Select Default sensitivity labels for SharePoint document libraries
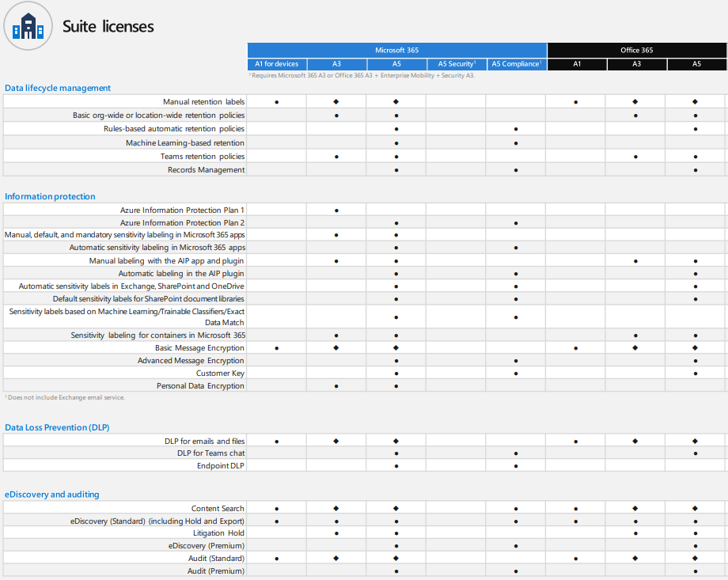 click(149, 298)
